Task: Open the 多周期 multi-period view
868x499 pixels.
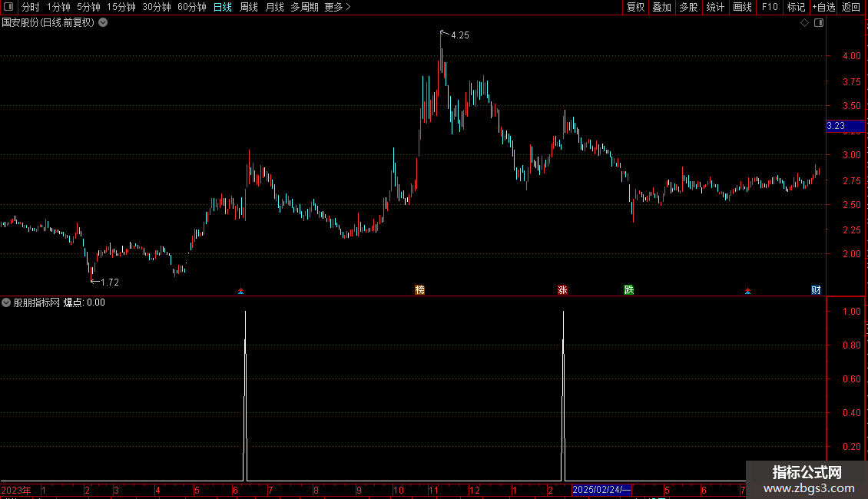Action: point(304,7)
